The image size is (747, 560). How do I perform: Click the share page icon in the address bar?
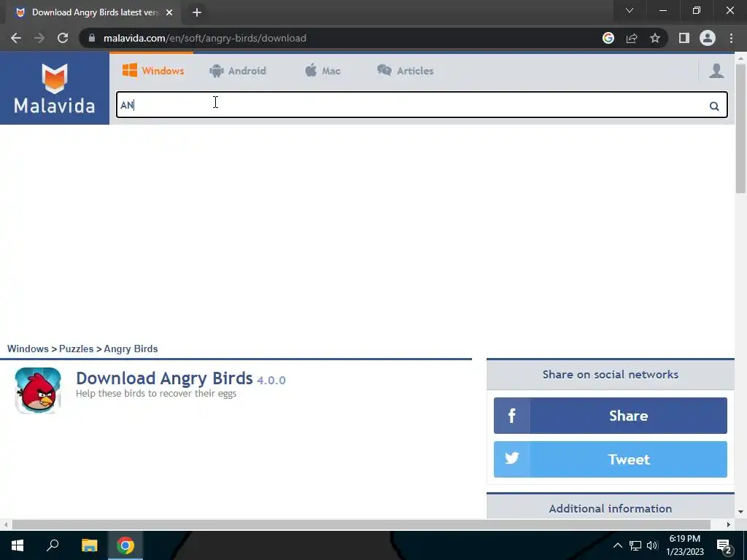[632, 38]
